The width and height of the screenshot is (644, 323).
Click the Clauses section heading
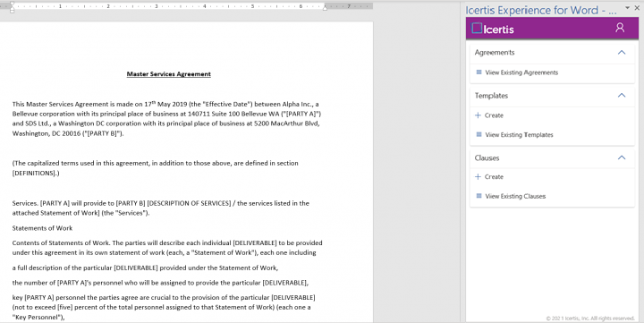pyautogui.click(x=487, y=158)
